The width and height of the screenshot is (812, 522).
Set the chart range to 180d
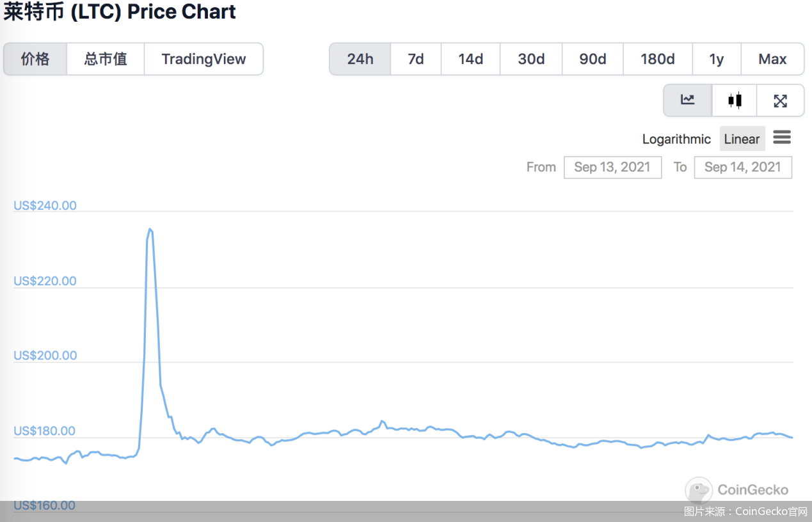pyautogui.click(x=657, y=59)
